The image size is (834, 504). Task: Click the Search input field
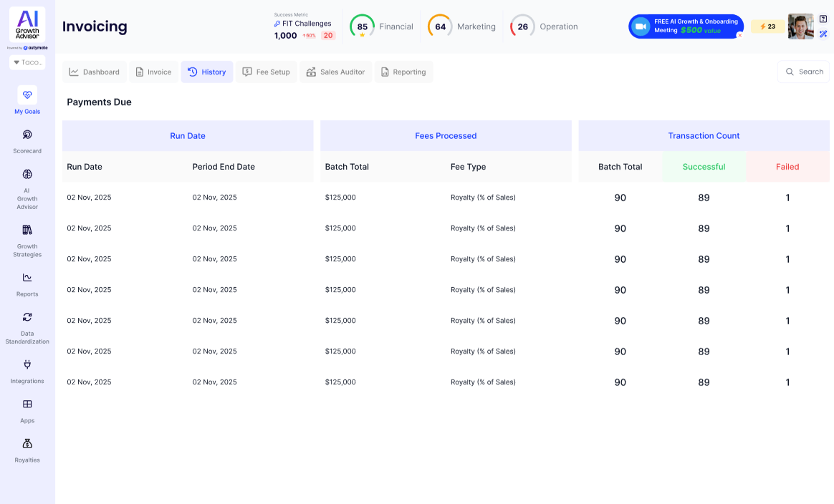(x=804, y=72)
